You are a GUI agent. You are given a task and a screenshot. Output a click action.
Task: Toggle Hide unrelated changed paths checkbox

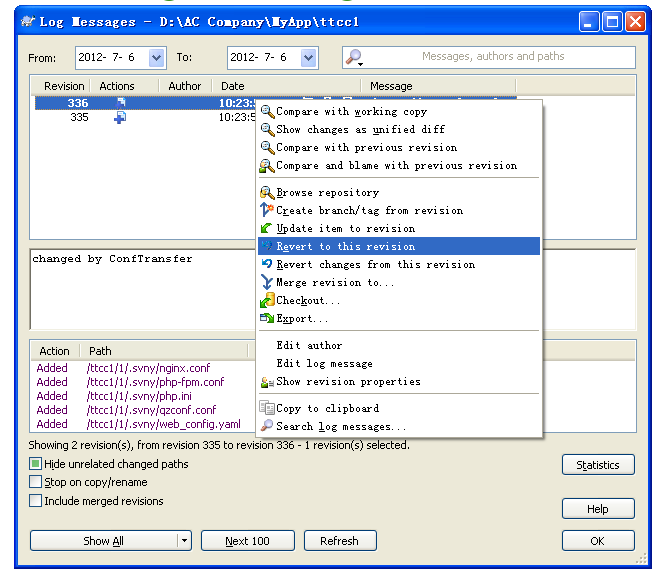(x=36, y=463)
